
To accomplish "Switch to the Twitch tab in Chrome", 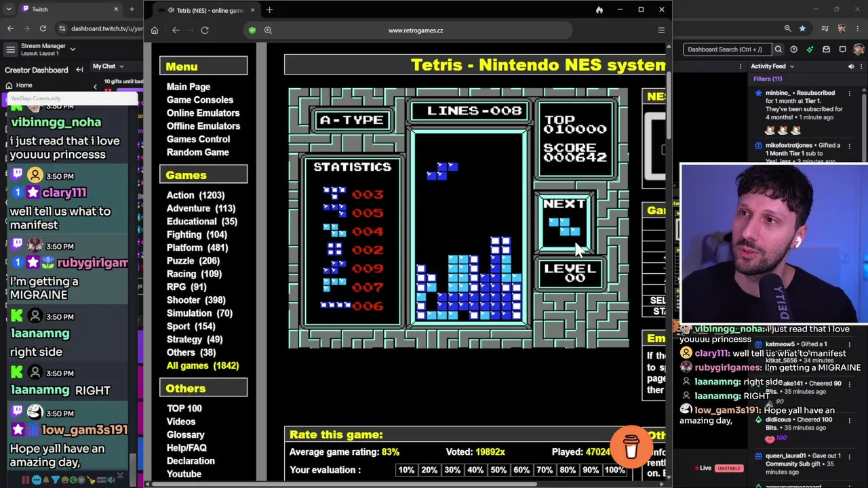I will (70, 9).
